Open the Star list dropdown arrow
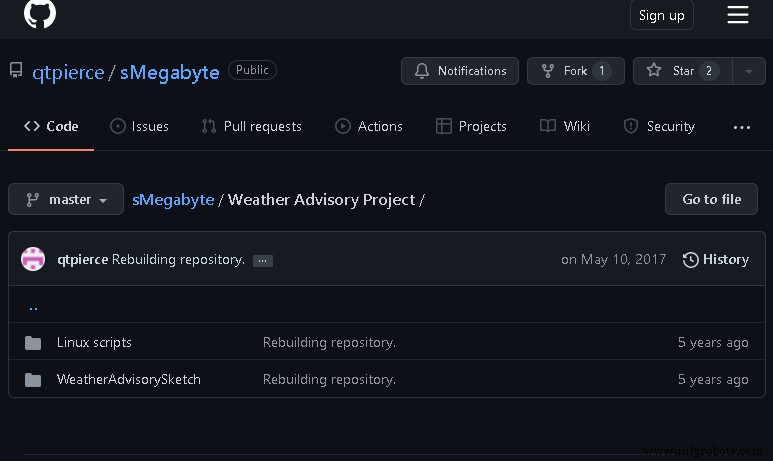 pyautogui.click(x=748, y=71)
